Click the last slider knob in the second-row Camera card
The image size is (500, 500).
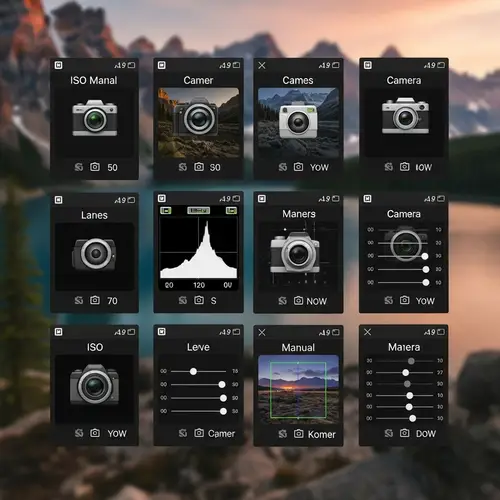(x=426, y=283)
